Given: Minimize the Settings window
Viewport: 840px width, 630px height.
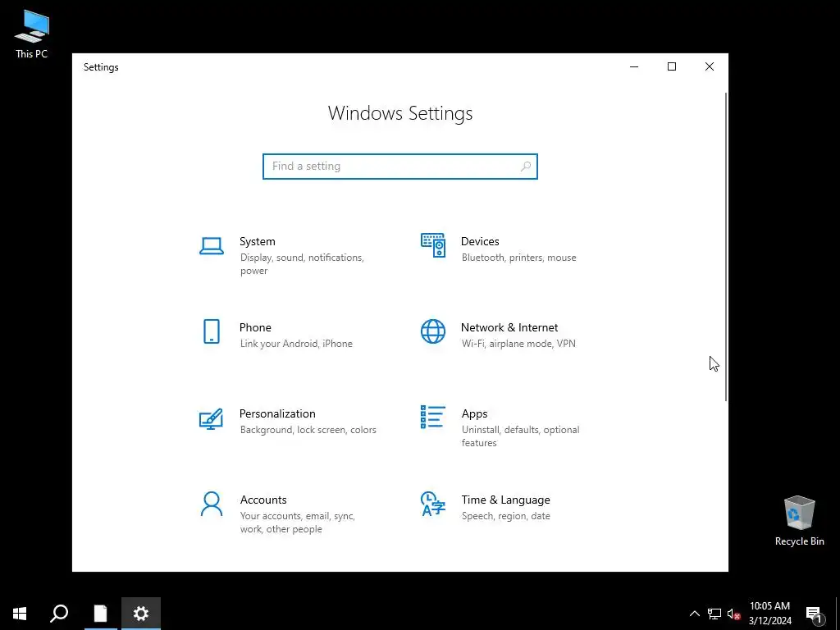Looking at the screenshot, I should (x=634, y=67).
